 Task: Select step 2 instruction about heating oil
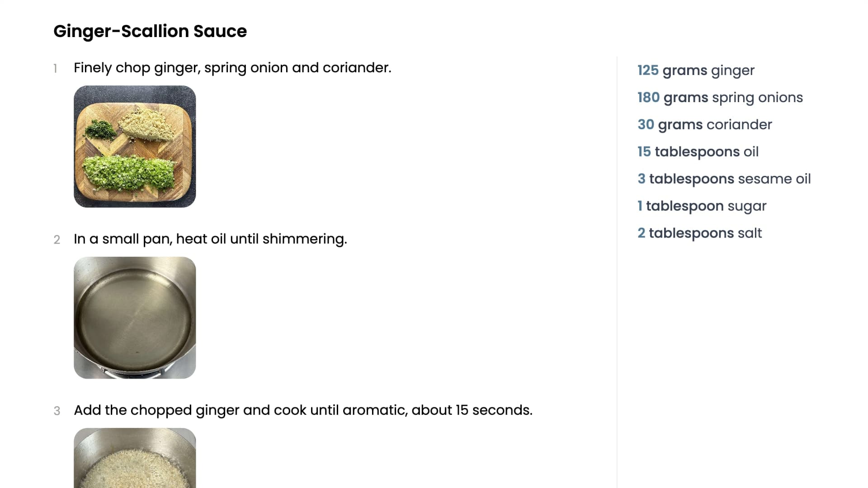click(x=210, y=239)
